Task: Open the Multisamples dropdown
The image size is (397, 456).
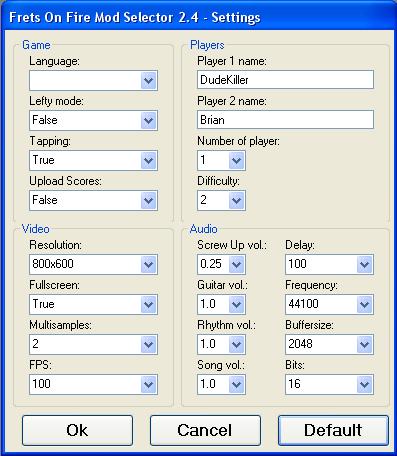Action: [93, 344]
